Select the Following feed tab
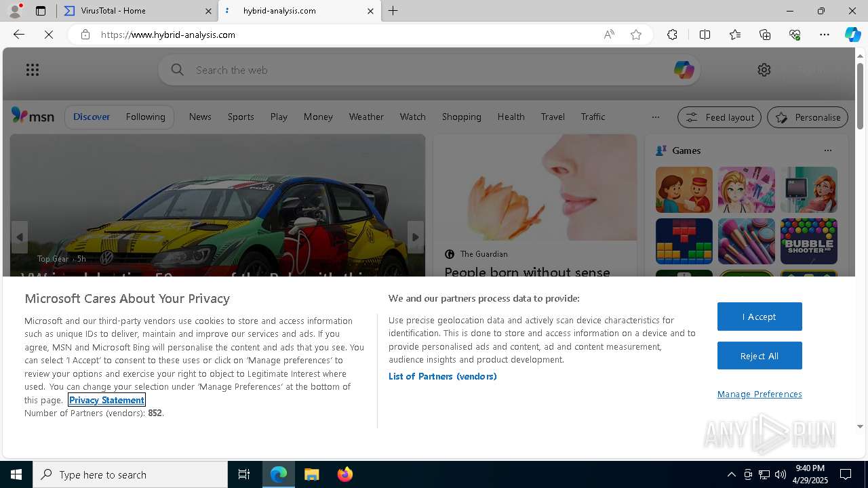 click(x=145, y=117)
